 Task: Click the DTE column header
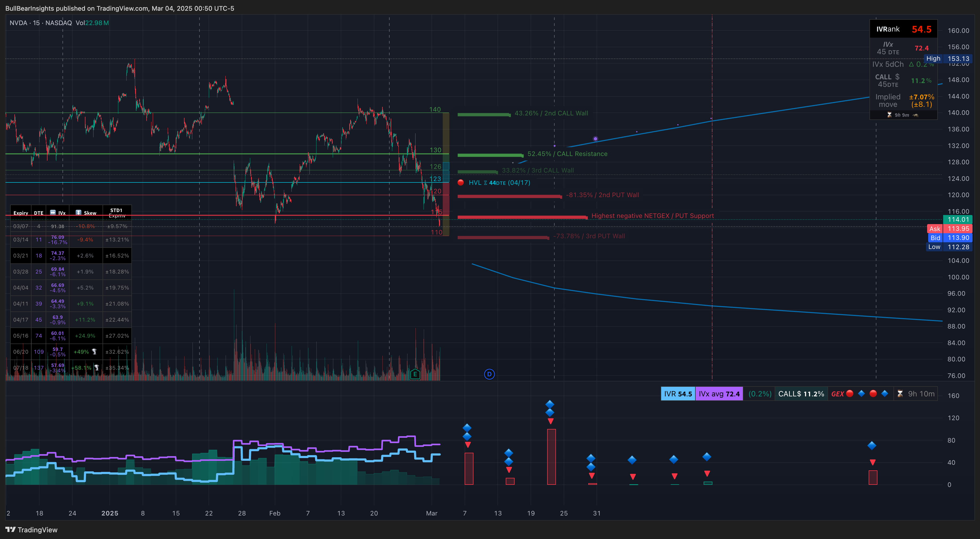(x=38, y=213)
